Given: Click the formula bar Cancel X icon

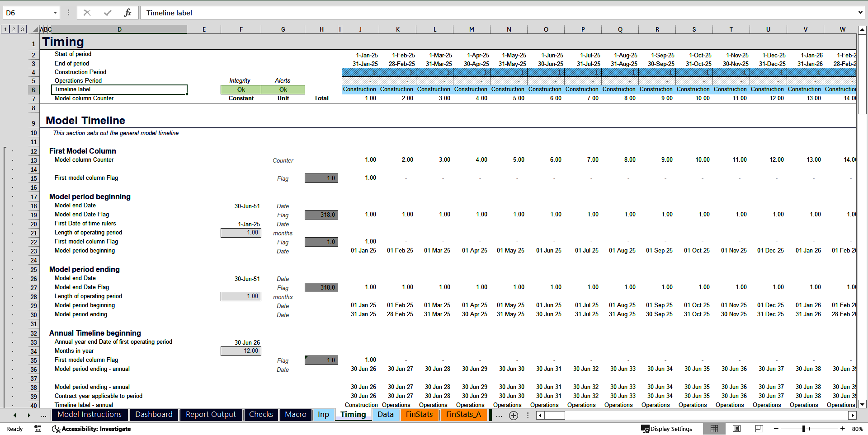Looking at the screenshot, I should pos(87,13).
